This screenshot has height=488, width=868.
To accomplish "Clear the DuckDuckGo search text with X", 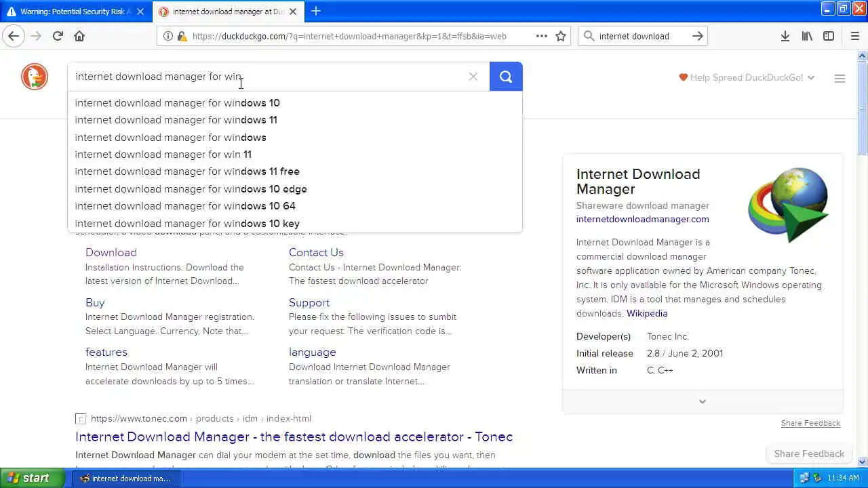I will 473,77.
